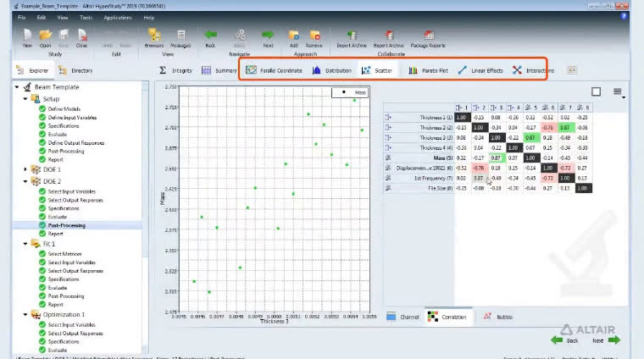Screen dimensions: 644x359
Task: Open the Pareto Plot tab
Action: tap(429, 70)
